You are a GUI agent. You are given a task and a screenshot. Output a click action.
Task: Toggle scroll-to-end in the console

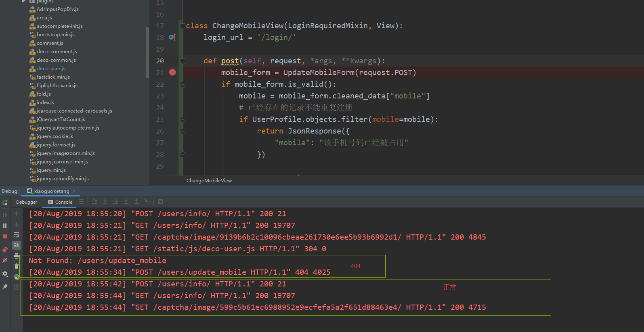[x=17, y=245]
